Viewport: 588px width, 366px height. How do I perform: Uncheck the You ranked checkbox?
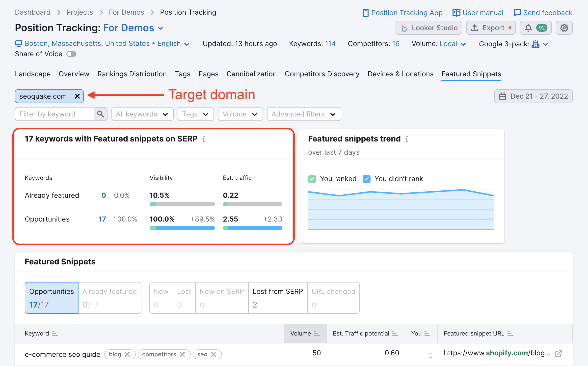point(312,179)
